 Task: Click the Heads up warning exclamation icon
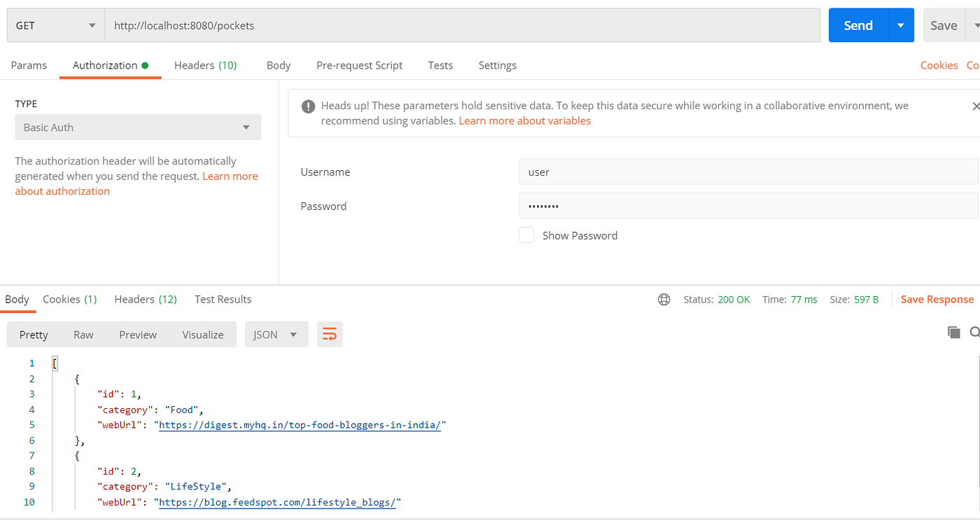point(308,106)
